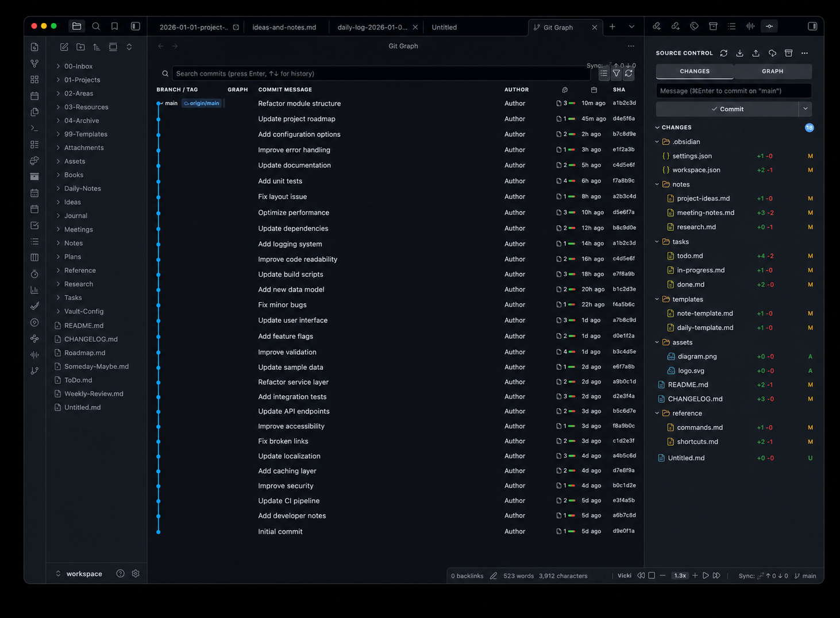The width and height of the screenshot is (840, 618).
Task: Open tab list dropdown chevron
Action: [631, 26]
